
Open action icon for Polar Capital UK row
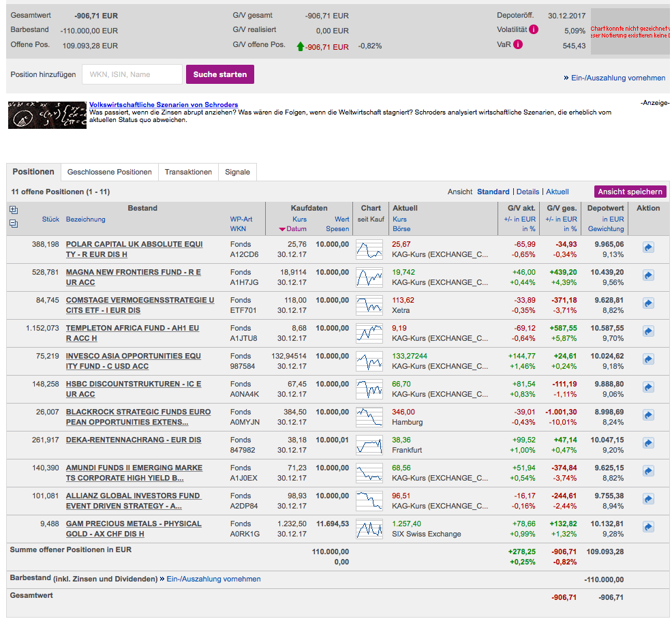pos(648,247)
